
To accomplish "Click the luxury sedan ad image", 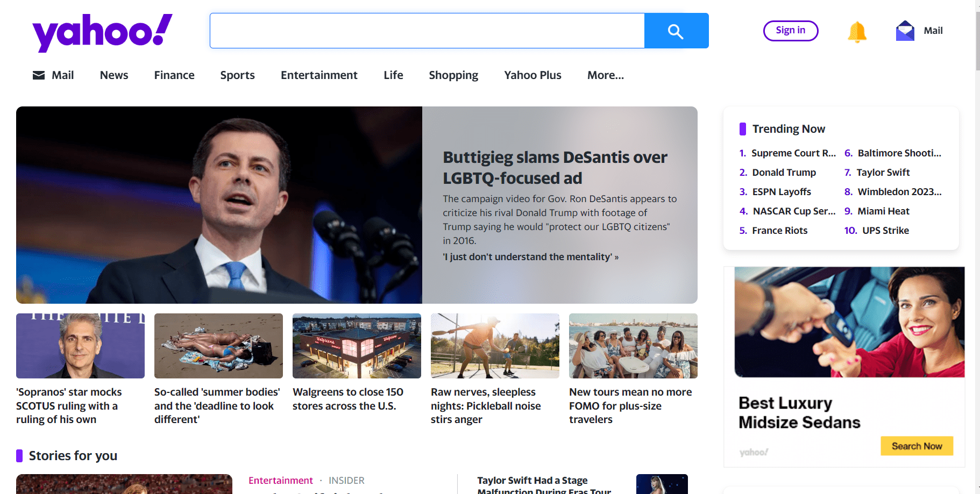I will [849, 322].
